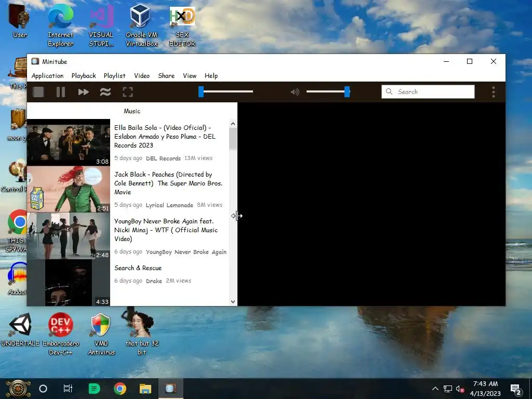
Task: Toggle fullscreen mode icon
Action: tap(128, 92)
